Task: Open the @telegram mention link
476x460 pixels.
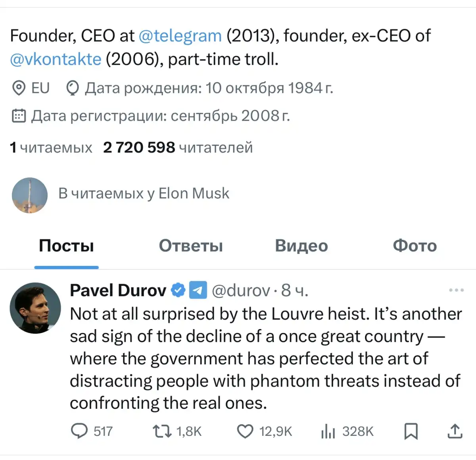Action: pos(180,36)
